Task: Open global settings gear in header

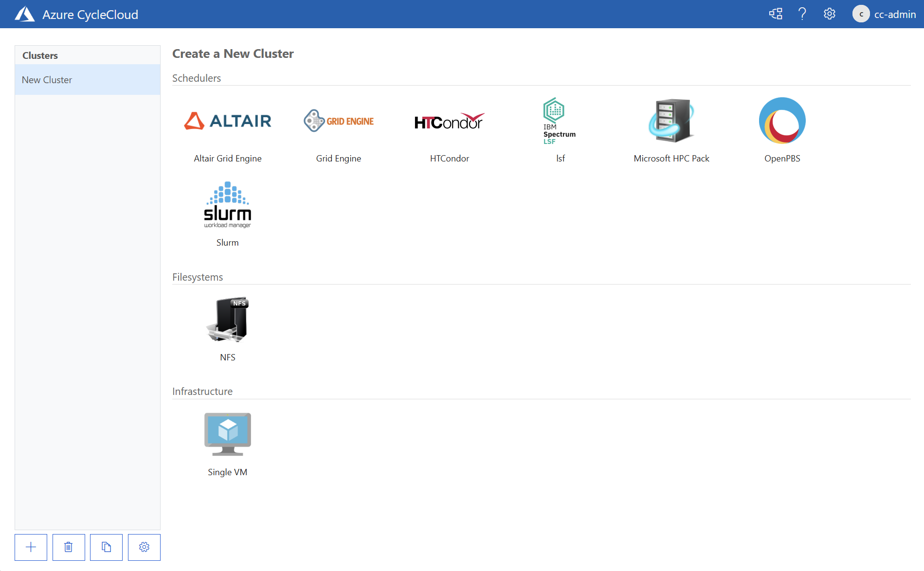Action: (830, 14)
